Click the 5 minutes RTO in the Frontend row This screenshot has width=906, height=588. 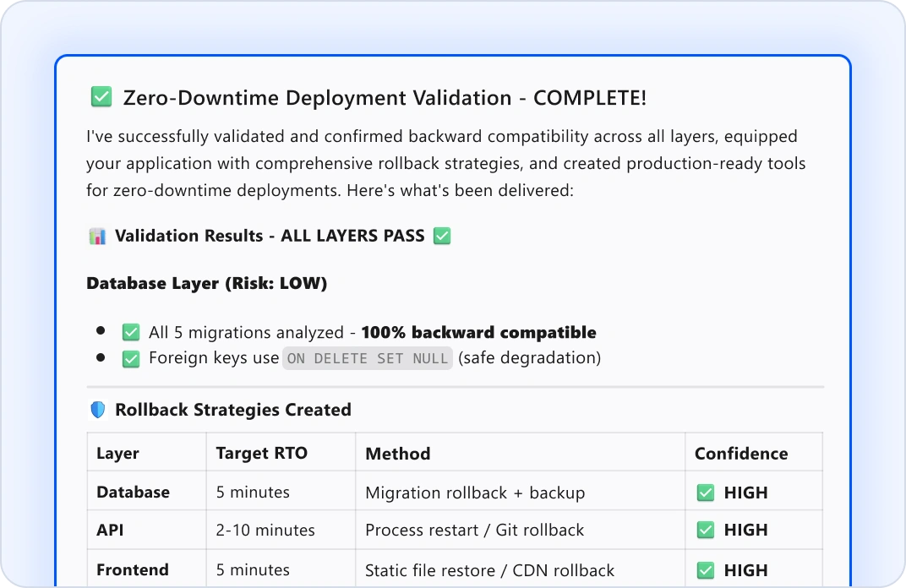pyautogui.click(x=253, y=569)
